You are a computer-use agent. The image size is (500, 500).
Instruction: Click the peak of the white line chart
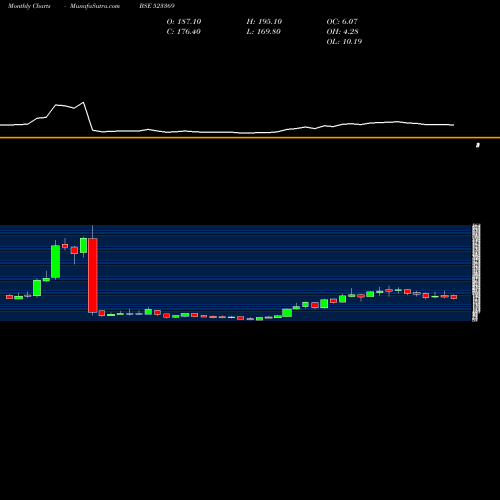coord(83,102)
